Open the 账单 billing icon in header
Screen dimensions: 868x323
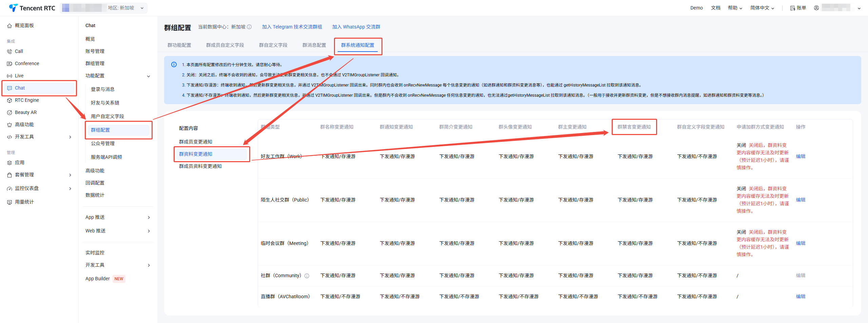click(x=792, y=8)
